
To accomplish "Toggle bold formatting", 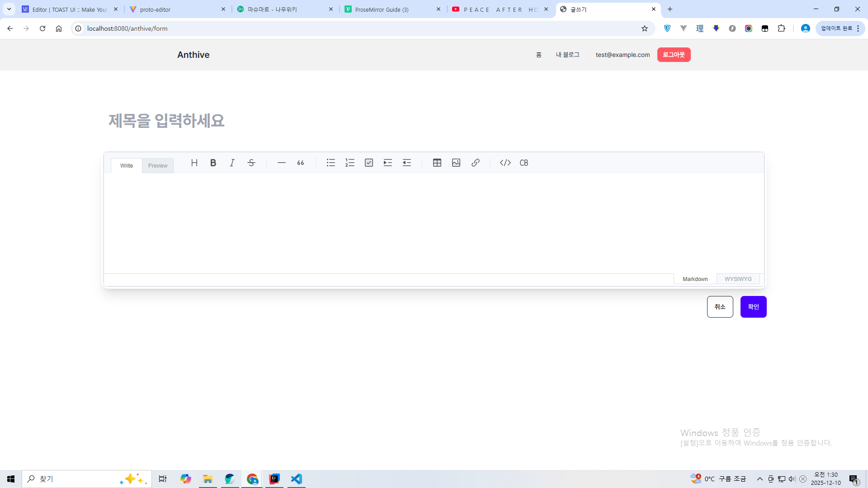I will tap(213, 163).
